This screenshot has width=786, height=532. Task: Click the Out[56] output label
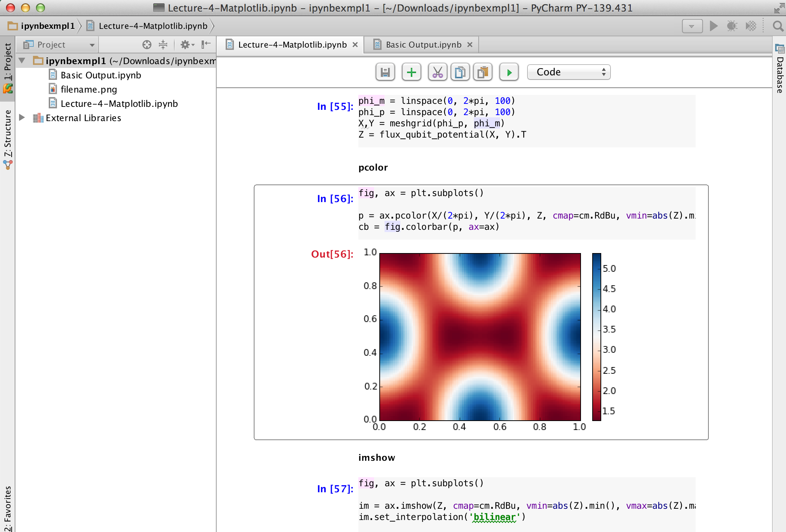pos(332,254)
